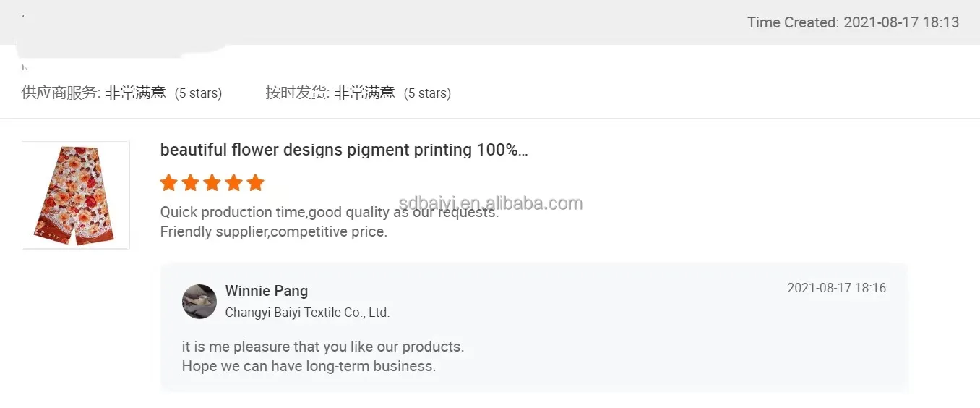Open the floral fabric product thumbnail
This screenshot has height=408, width=980.
coord(76,195)
